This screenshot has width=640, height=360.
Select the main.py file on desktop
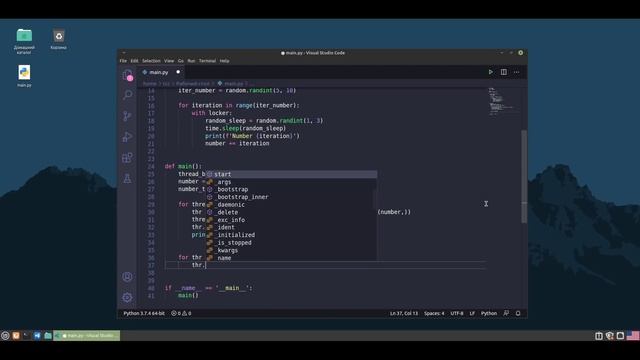[24, 76]
